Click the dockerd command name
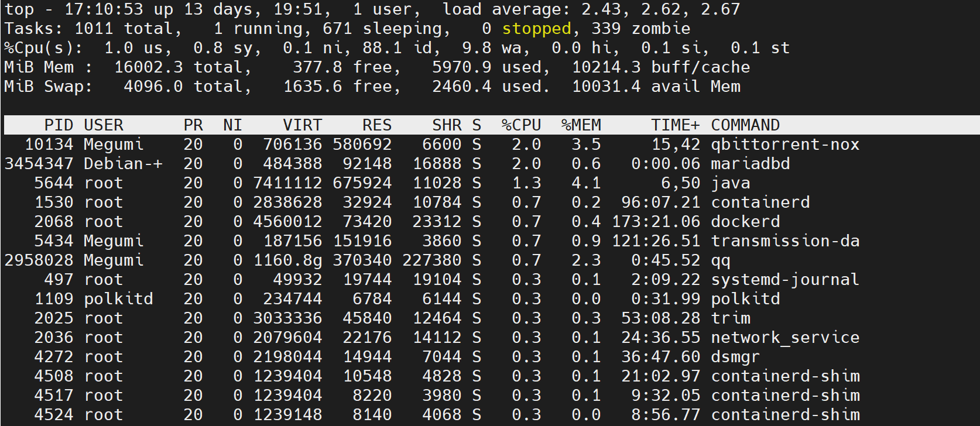Viewport: 980px width, 426px height. (x=745, y=222)
